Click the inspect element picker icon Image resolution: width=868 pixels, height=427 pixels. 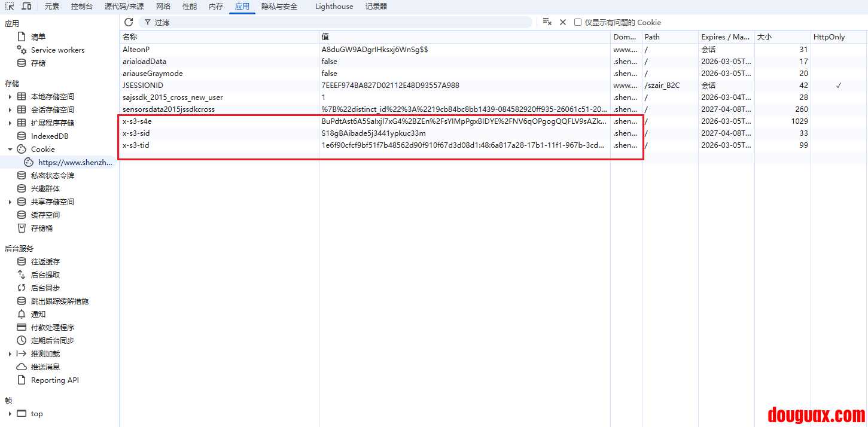pyautogui.click(x=10, y=7)
